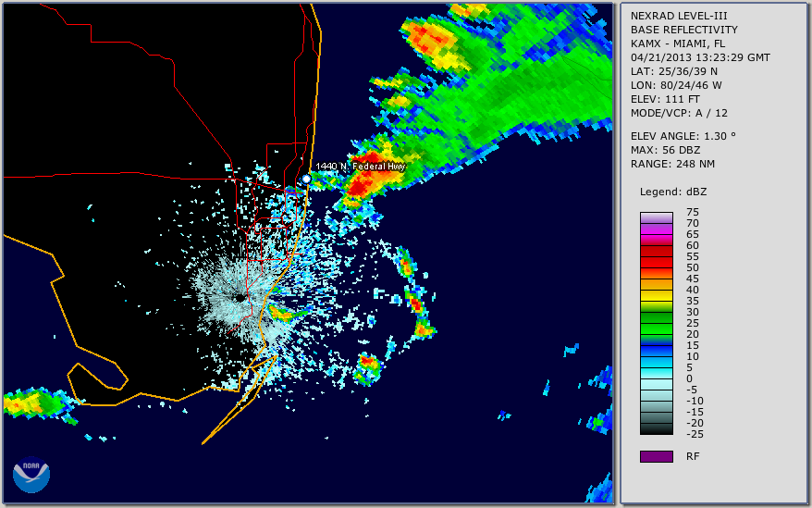
Task: Click the purple RF legend swatch
Action: click(656, 456)
